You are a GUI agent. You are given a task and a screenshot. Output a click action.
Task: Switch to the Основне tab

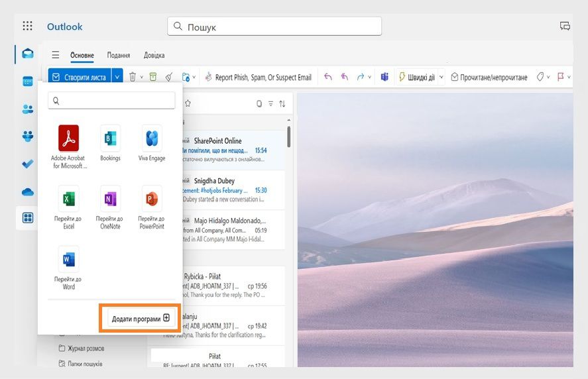click(x=82, y=55)
